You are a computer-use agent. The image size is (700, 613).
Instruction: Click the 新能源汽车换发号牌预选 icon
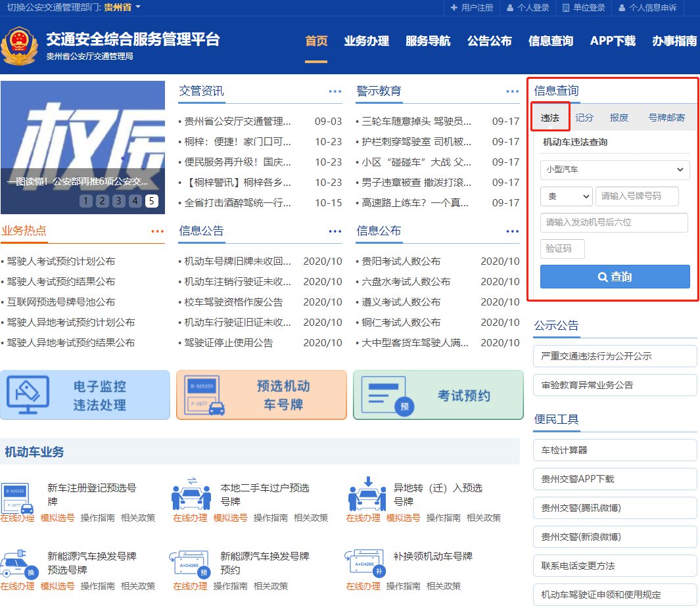click(18, 564)
